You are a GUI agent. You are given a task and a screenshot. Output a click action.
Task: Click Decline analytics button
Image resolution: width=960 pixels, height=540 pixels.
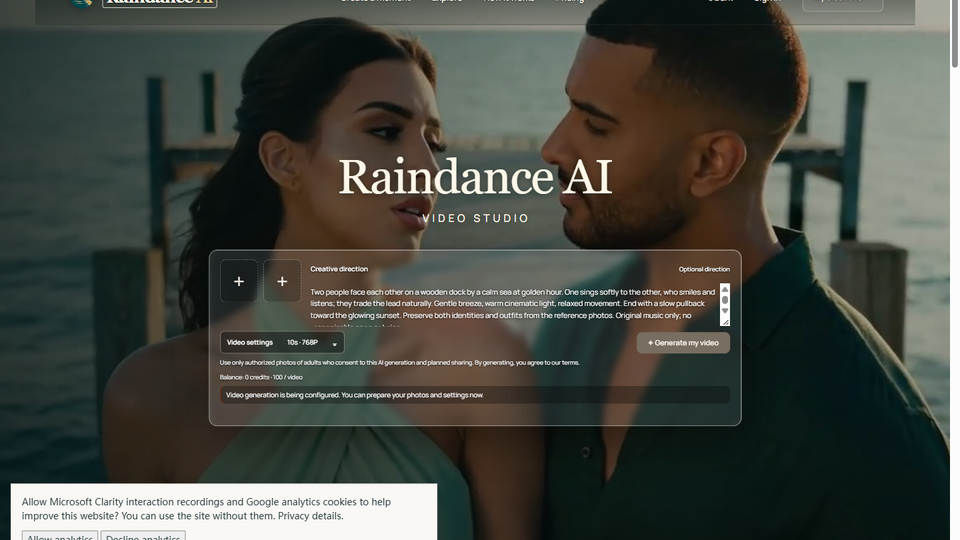click(143, 536)
